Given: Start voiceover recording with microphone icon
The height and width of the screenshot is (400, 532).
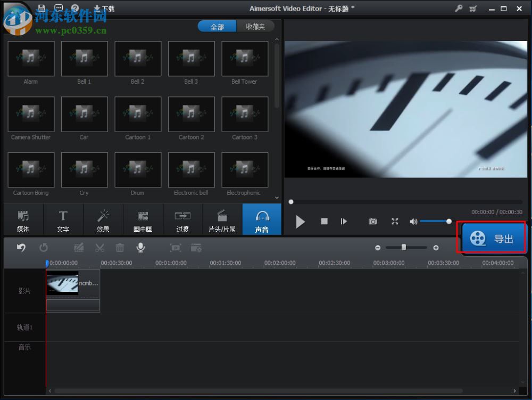Looking at the screenshot, I should coord(140,247).
